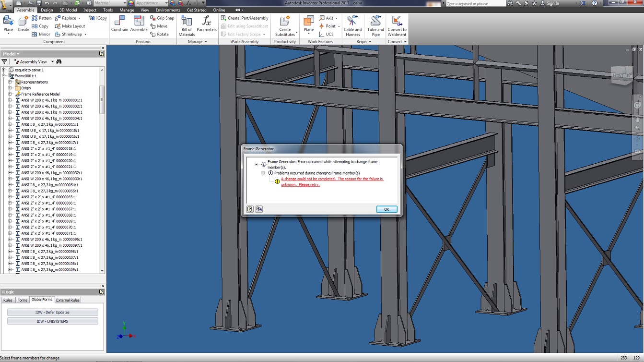644x362 pixels.
Task: Click OK in the Frame Generator dialog
Action: click(386, 209)
